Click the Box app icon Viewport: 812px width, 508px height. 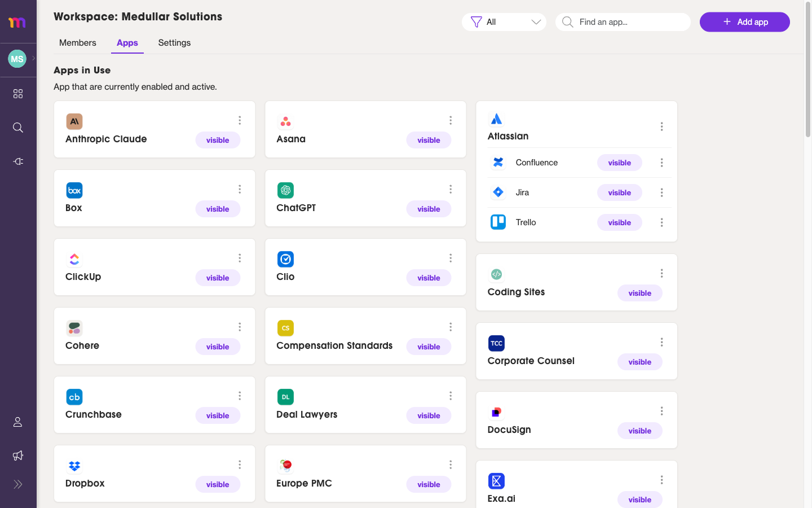pyautogui.click(x=74, y=190)
